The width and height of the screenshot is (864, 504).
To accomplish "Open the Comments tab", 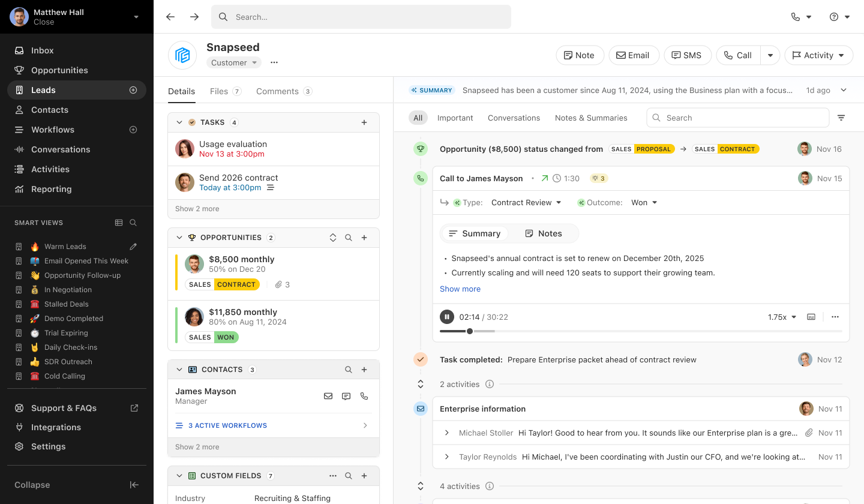I will click(x=284, y=91).
